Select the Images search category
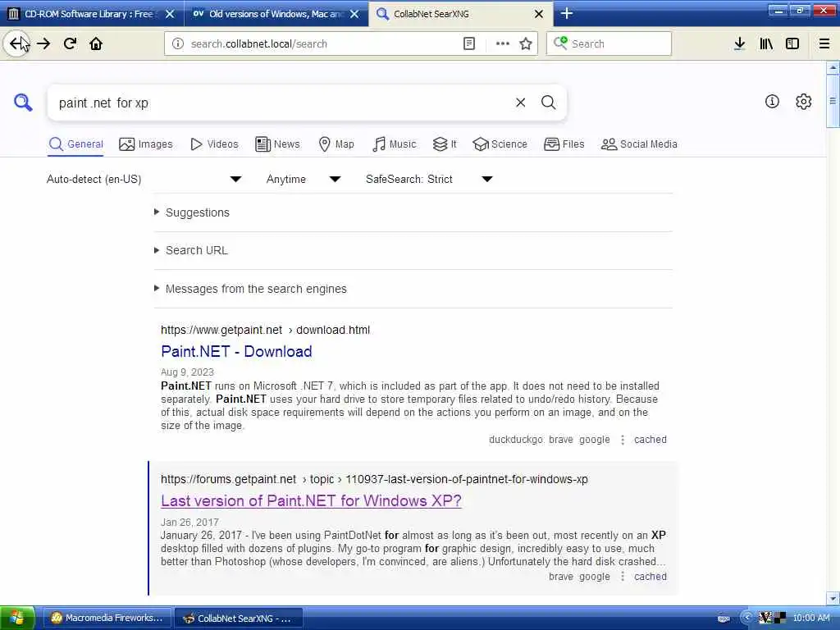 coord(146,144)
